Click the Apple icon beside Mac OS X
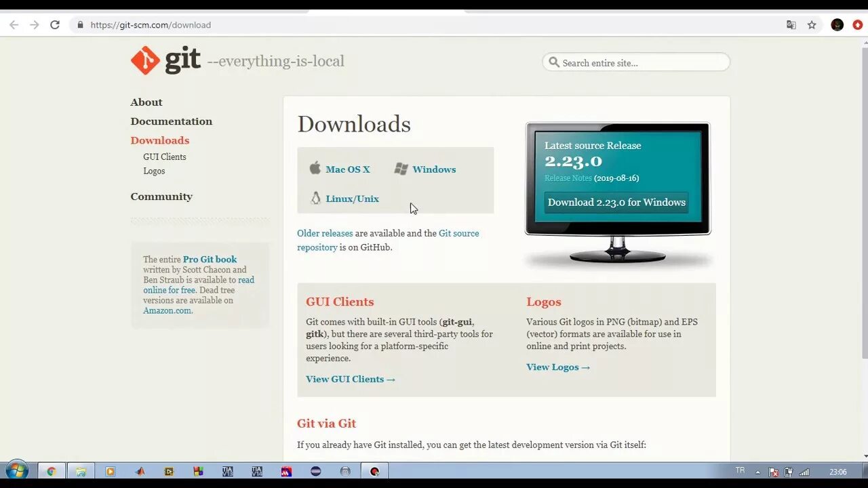The width and height of the screenshot is (868, 488). point(315,169)
